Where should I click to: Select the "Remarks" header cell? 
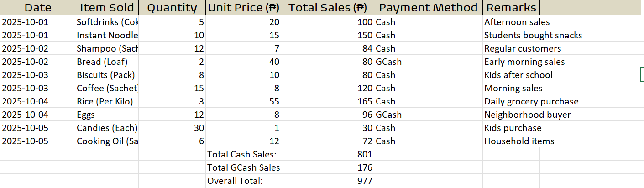pos(511,8)
